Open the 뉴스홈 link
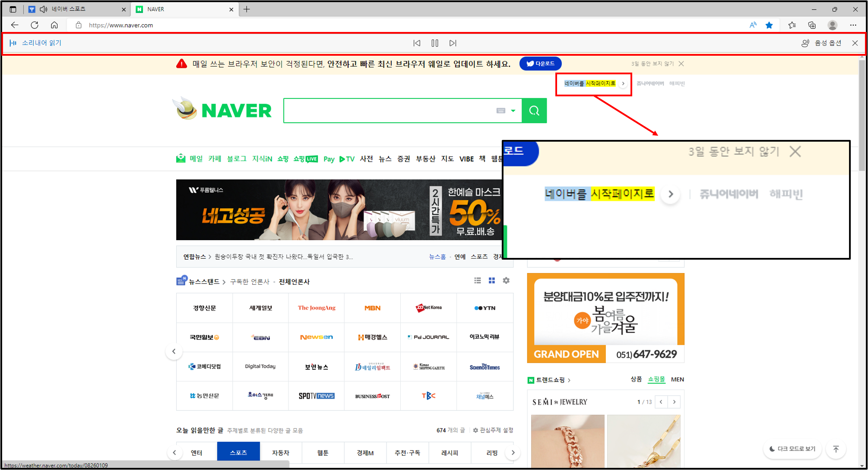The height and width of the screenshot is (470, 868). [437, 257]
